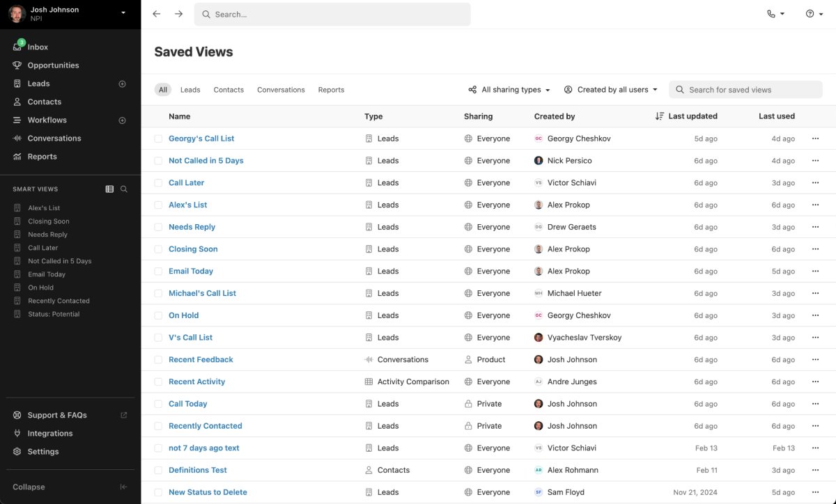Image resolution: width=836 pixels, height=504 pixels.
Task: Search smart views via magnifier icon
Action: pos(124,189)
